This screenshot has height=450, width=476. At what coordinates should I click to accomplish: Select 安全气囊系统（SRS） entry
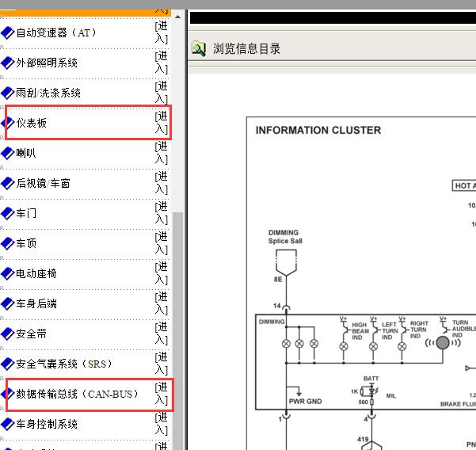pos(64,364)
